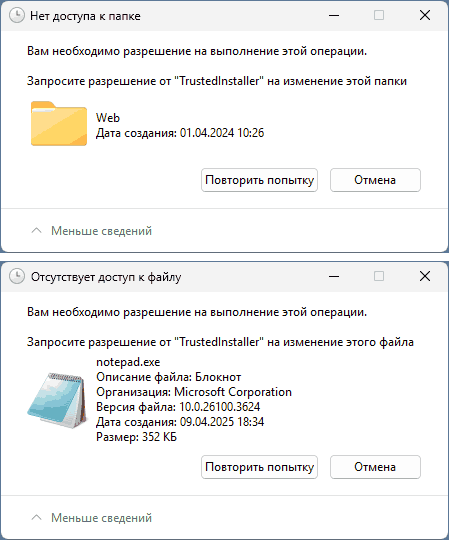Minimize the "Нет доступа к папке" dialog
The width and height of the screenshot is (449, 540).
tap(334, 15)
